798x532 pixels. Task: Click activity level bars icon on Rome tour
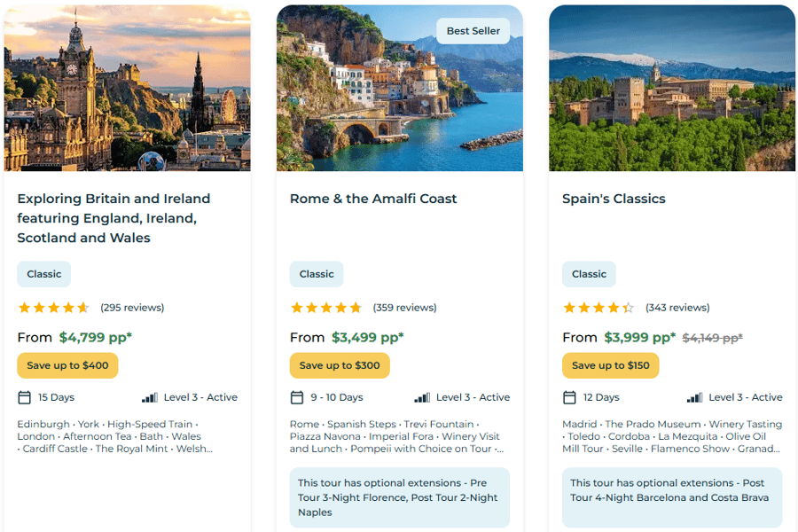(x=422, y=397)
